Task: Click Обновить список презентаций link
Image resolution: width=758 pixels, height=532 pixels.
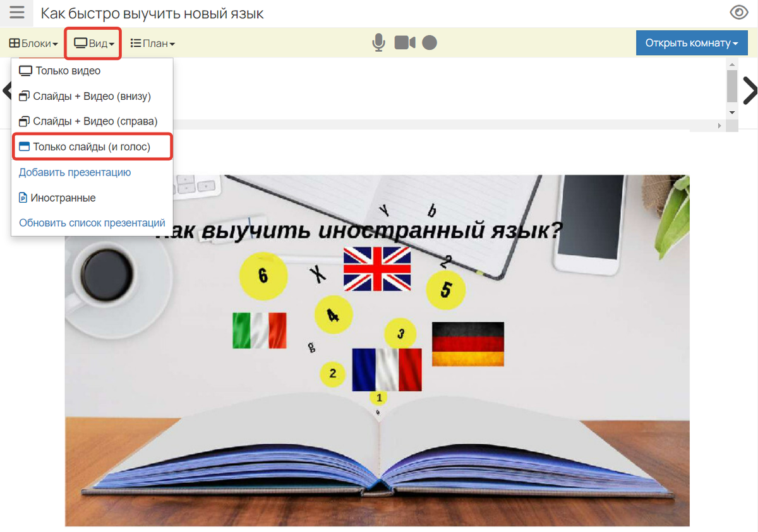Action: coord(92,223)
